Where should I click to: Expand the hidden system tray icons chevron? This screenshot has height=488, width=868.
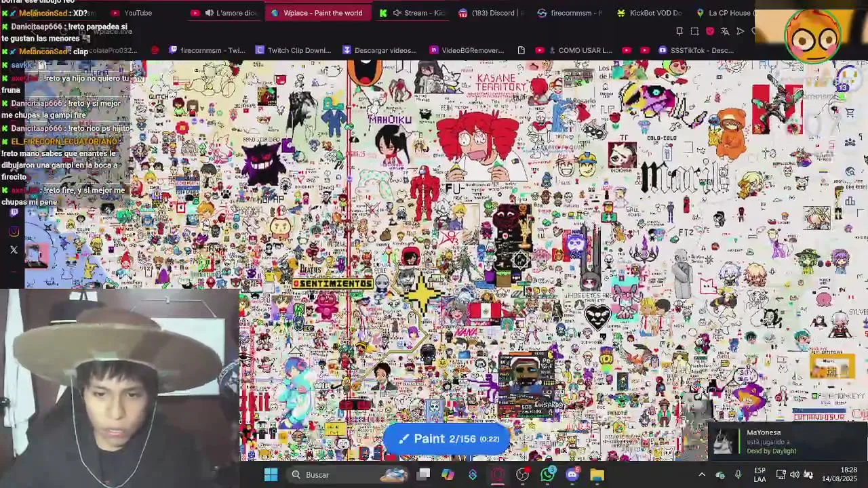click(702, 474)
